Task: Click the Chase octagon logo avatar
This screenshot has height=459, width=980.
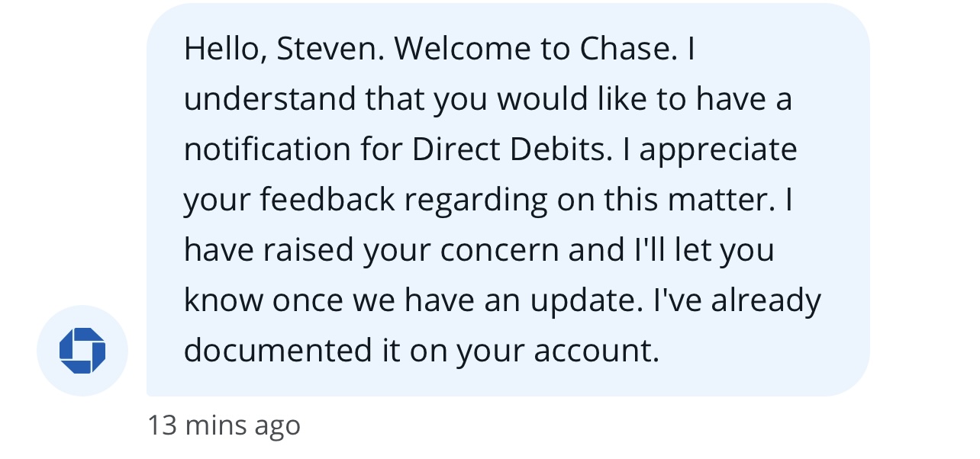Action: click(82, 351)
